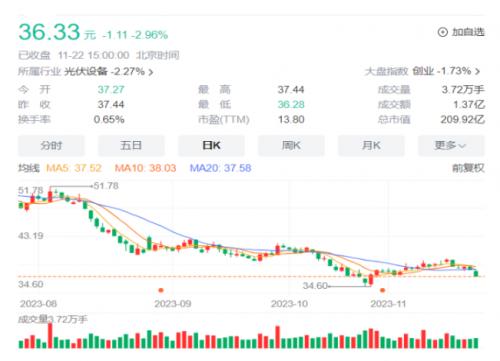Select the 月K tab
The height and width of the screenshot is (361, 500).
(371, 145)
